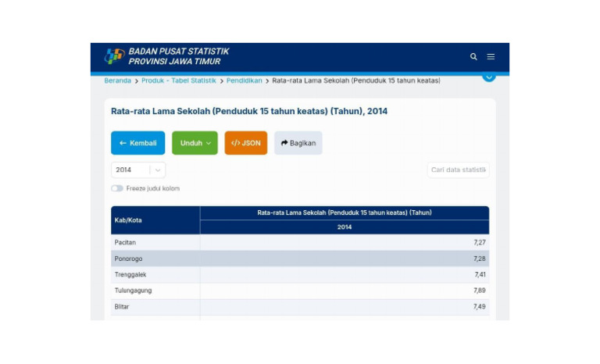
Task: Go to Beranda breadcrumb link
Action: coord(117,80)
